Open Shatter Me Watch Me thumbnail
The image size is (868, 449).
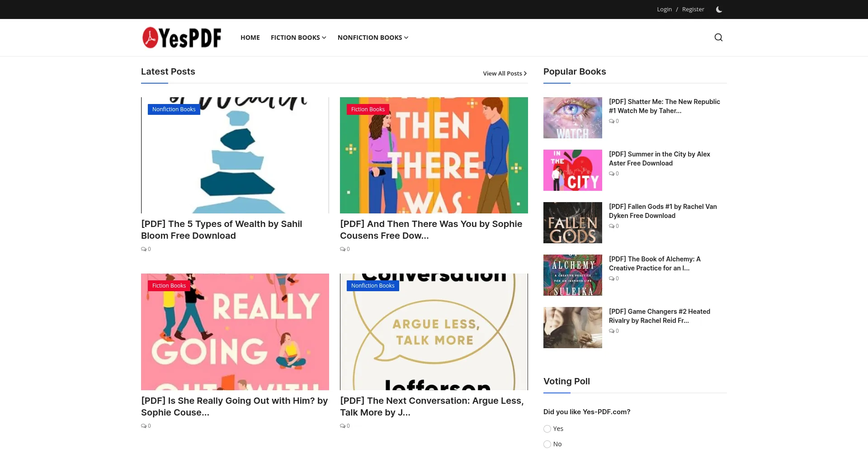[x=573, y=118]
